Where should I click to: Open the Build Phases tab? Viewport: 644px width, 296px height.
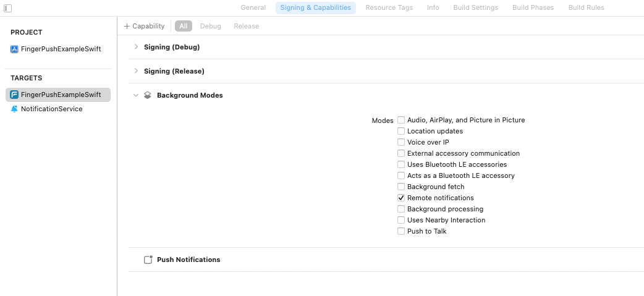pyautogui.click(x=533, y=8)
